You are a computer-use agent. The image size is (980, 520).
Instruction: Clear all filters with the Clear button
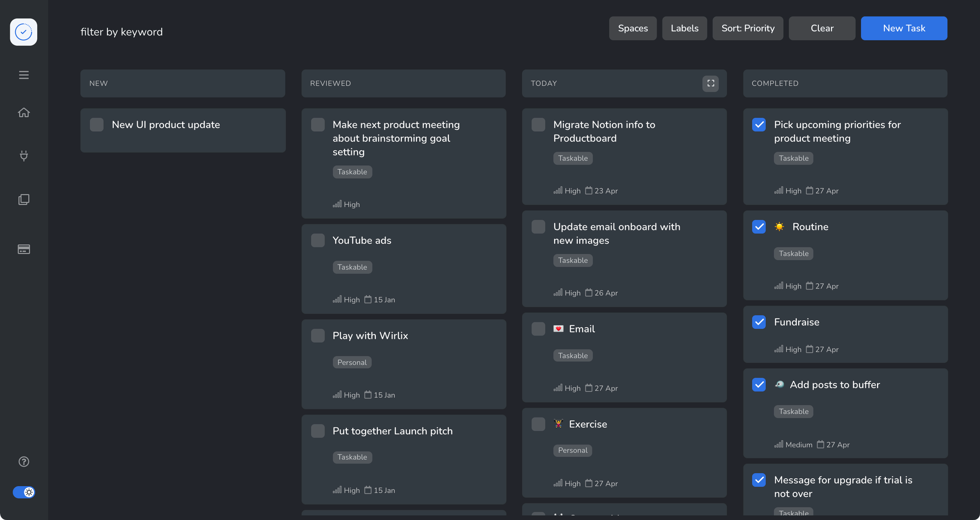point(821,28)
